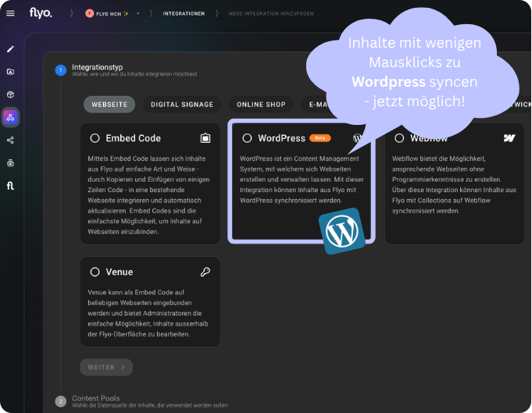This screenshot has width=532, height=413.
Task: Click the Embed Code card title
Action: 133,138
